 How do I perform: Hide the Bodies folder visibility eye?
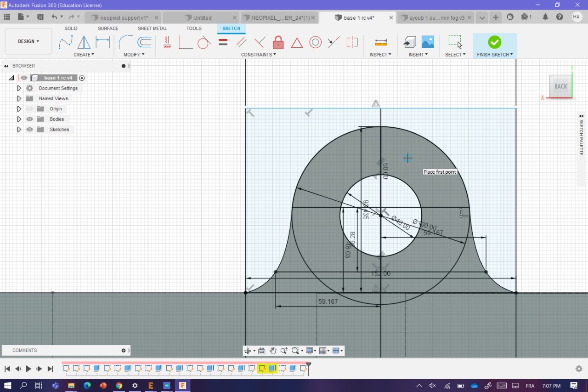click(30, 119)
